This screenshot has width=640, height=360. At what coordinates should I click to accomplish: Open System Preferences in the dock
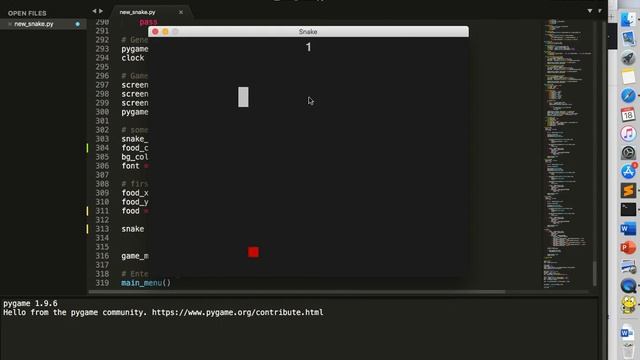pos(628,153)
